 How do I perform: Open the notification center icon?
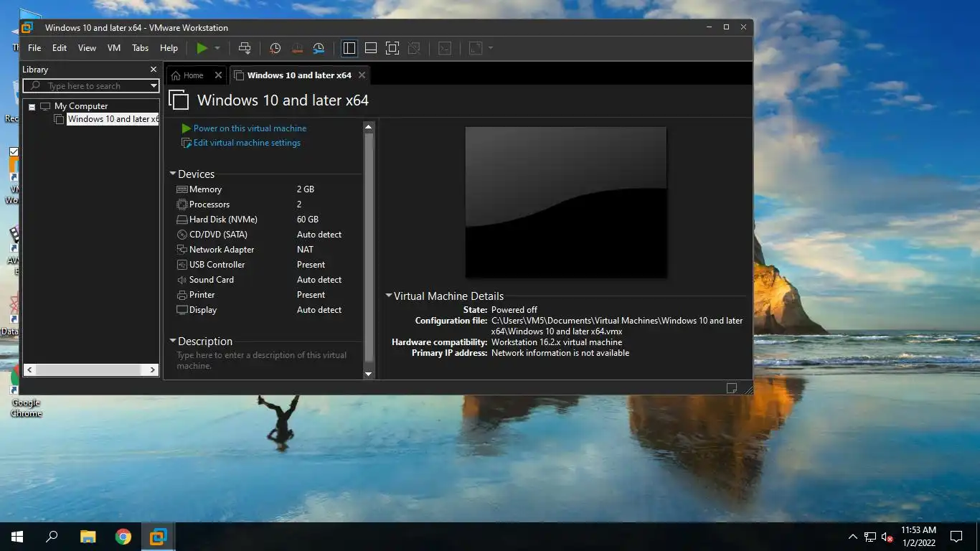tap(956, 537)
